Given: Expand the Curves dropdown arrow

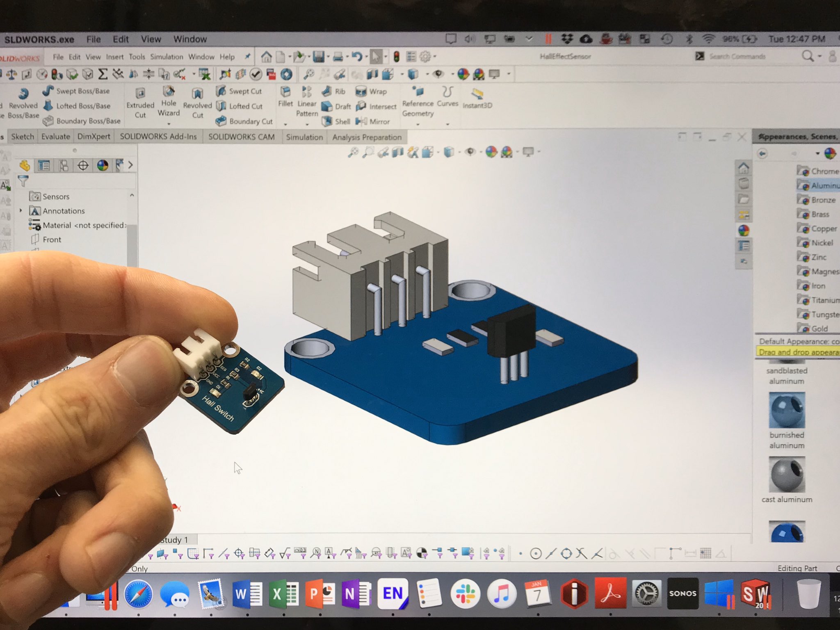Looking at the screenshot, I should (447, 124).
